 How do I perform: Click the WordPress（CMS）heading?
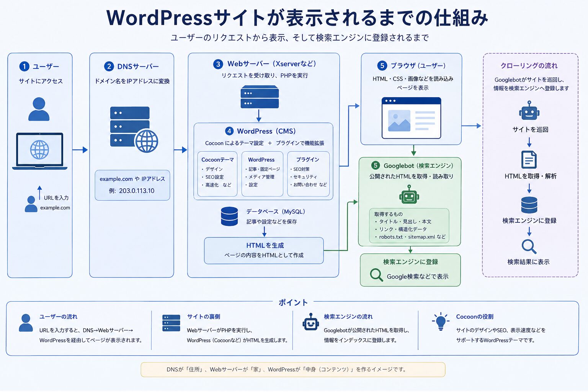coord(266,131)
